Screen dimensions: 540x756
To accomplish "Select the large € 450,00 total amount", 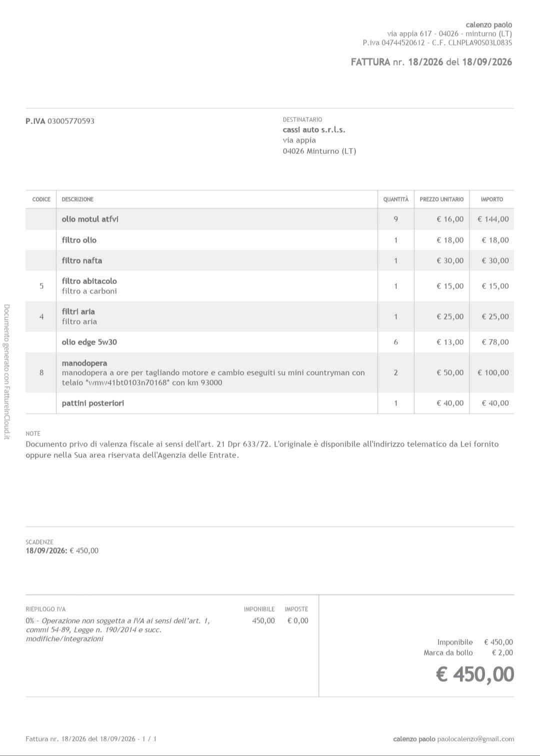I will pyautogui.click(x=475, y=674).
